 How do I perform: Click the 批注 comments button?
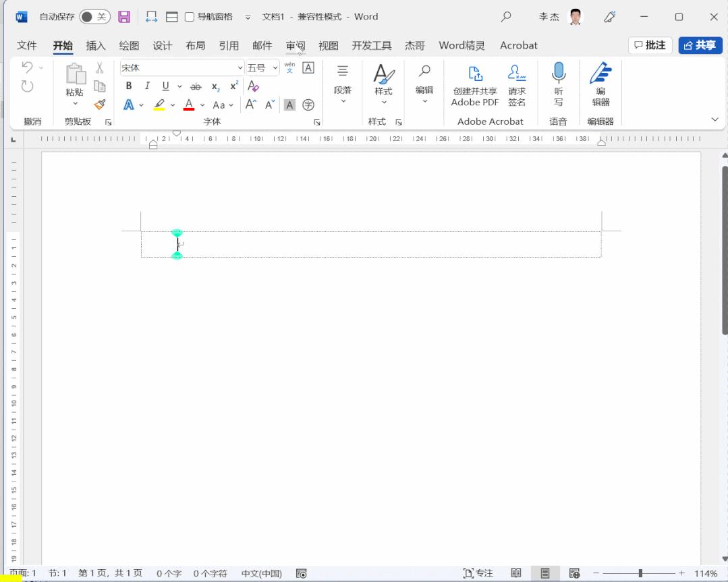click(x=650, y=45)
